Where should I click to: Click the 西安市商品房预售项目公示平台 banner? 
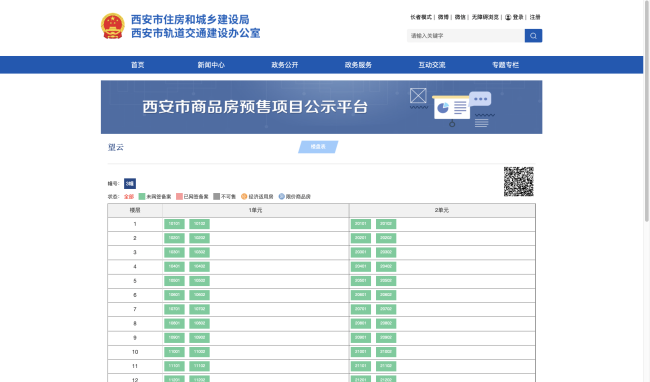321,107
